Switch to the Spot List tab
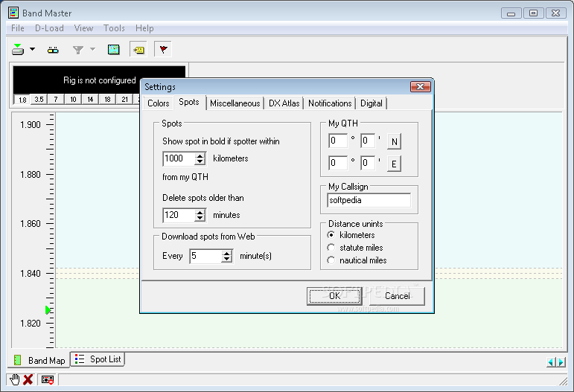Image resolution: width=574 pixels, height=392 pixels. pyautogui.click(x=98, y=359)
